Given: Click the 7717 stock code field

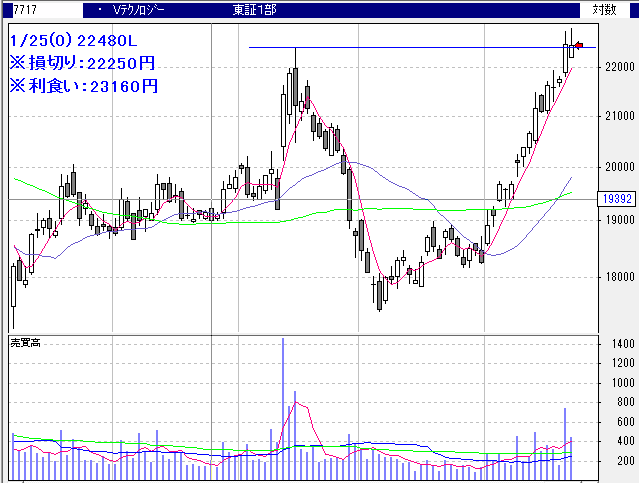Looking at the screenshot, I should pyautogui.click(x=12, y=9).
